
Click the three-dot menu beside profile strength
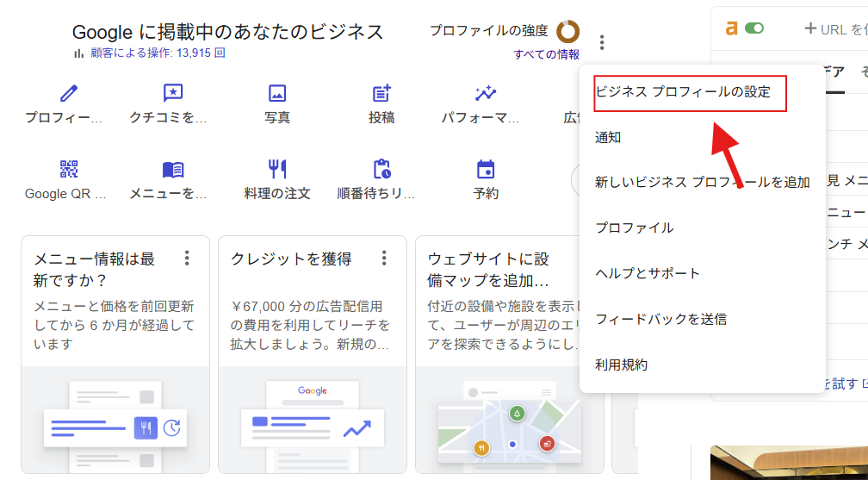602,42
